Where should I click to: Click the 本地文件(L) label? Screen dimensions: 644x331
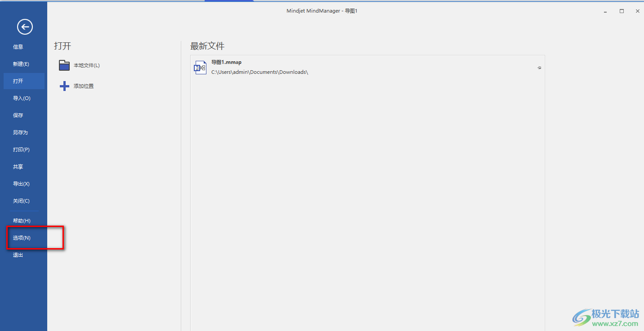[87, 65]
